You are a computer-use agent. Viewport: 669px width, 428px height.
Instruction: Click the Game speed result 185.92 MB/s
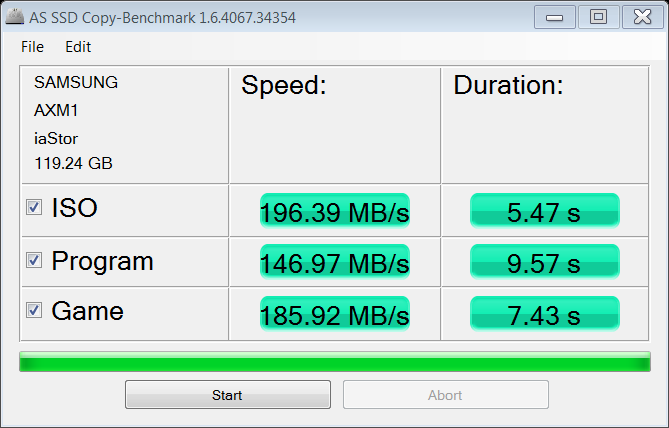coord(334,315)
